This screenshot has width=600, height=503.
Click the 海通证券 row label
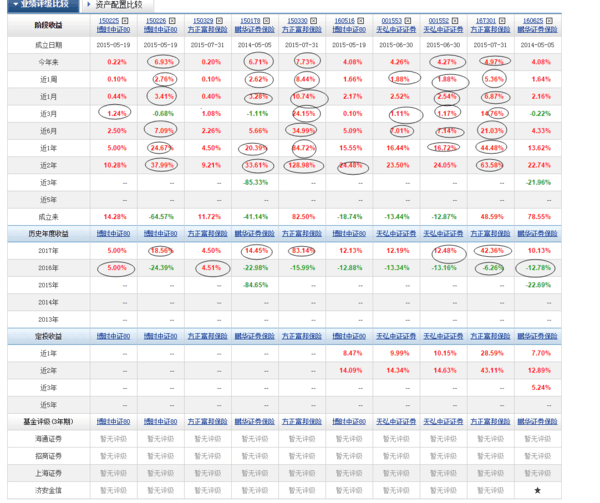coord(49,439)
